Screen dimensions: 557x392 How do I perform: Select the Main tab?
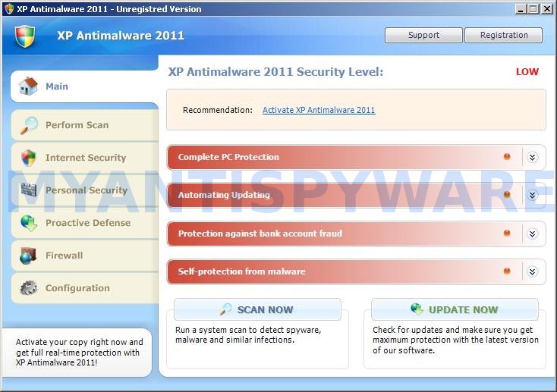84,86
